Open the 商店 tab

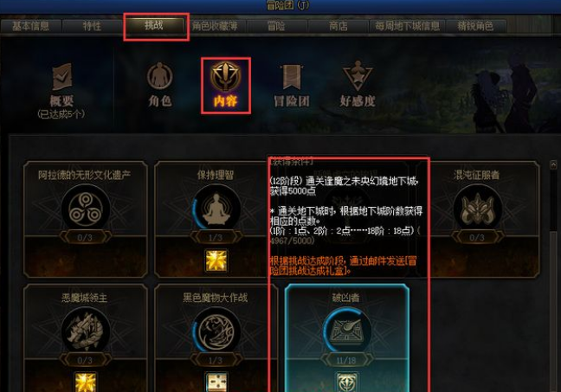coord(339,26)
